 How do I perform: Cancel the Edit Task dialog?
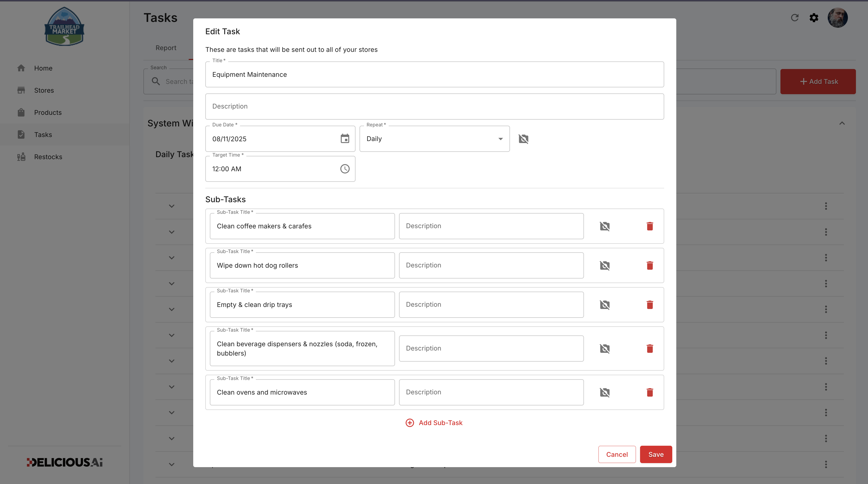[617, 454]
